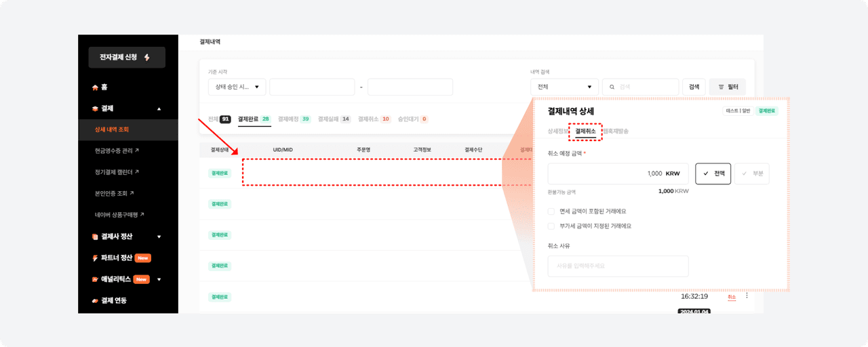
Task: Click the 결제 연동 sidebar icon
Action: 95,300
